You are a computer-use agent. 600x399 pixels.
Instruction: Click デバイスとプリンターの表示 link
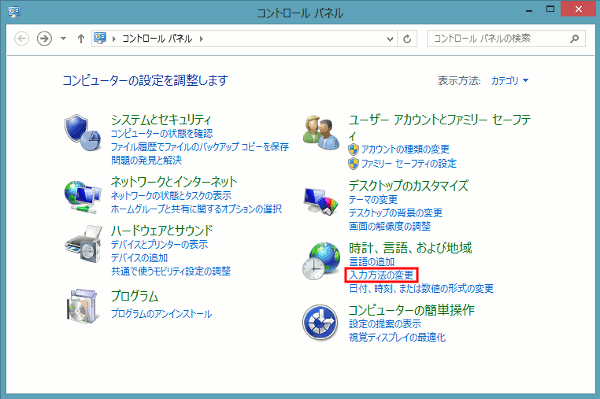tap(160, 244)
